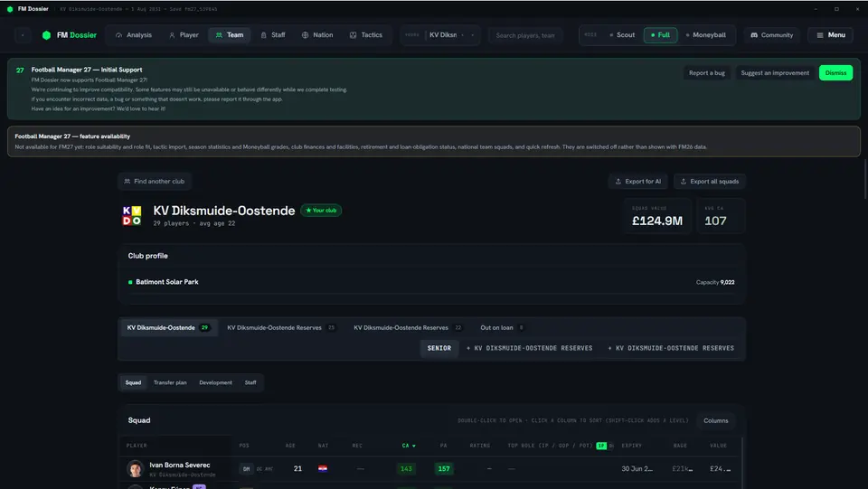Image resolution: width=868 pixels, height=489 pixels.
Task: Sort the squad by the VALUE column
Action: (718, 446)
